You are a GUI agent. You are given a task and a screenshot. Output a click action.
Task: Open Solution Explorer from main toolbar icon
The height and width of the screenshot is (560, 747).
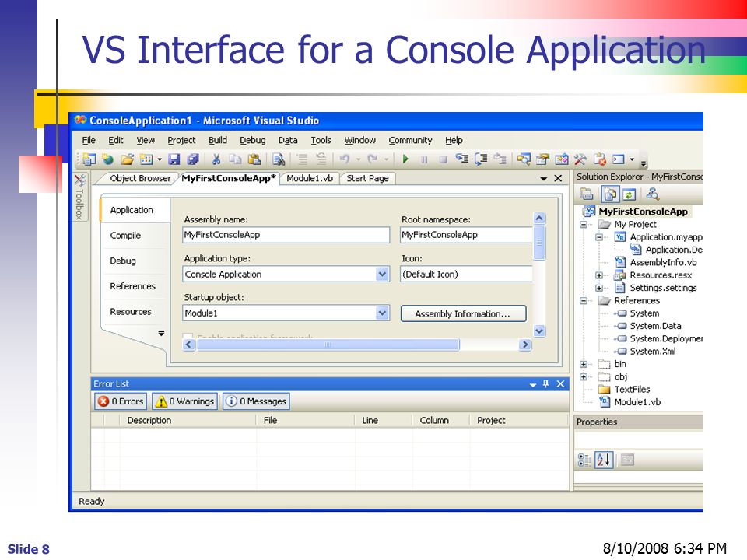tap(524, 159)
